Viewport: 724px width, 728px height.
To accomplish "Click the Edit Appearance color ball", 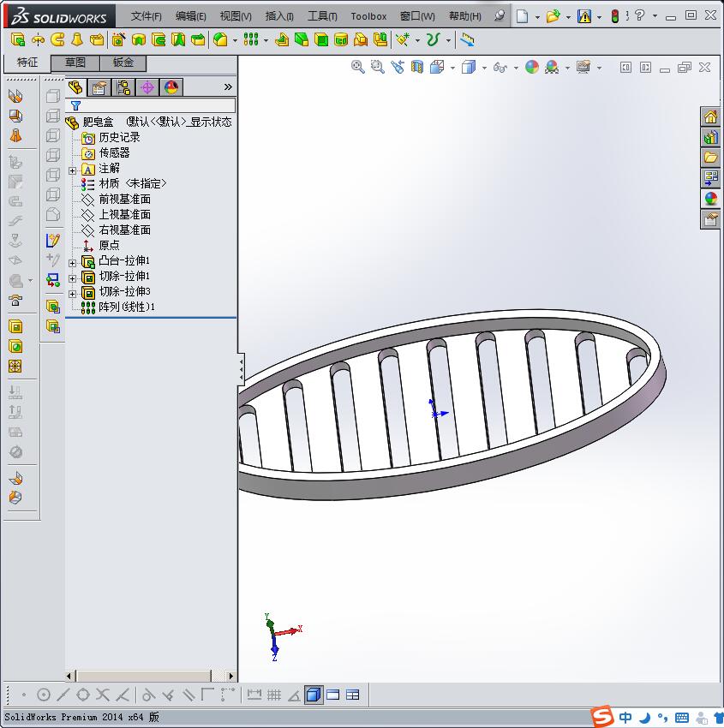I will tap(532, 68).
